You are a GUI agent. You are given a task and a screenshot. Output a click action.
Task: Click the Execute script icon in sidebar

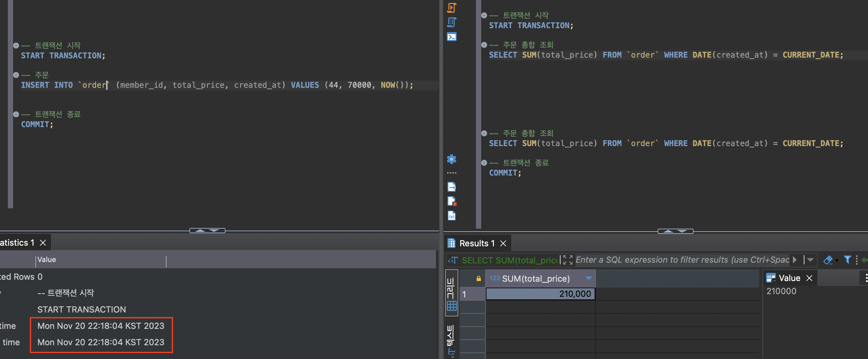pyautogui.click(x=451, y=8)
